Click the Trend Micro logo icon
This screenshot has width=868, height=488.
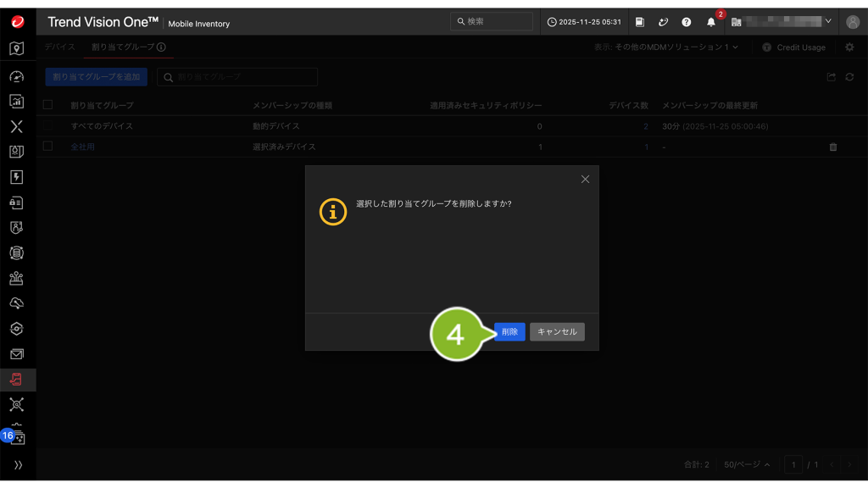pos(17,22)
